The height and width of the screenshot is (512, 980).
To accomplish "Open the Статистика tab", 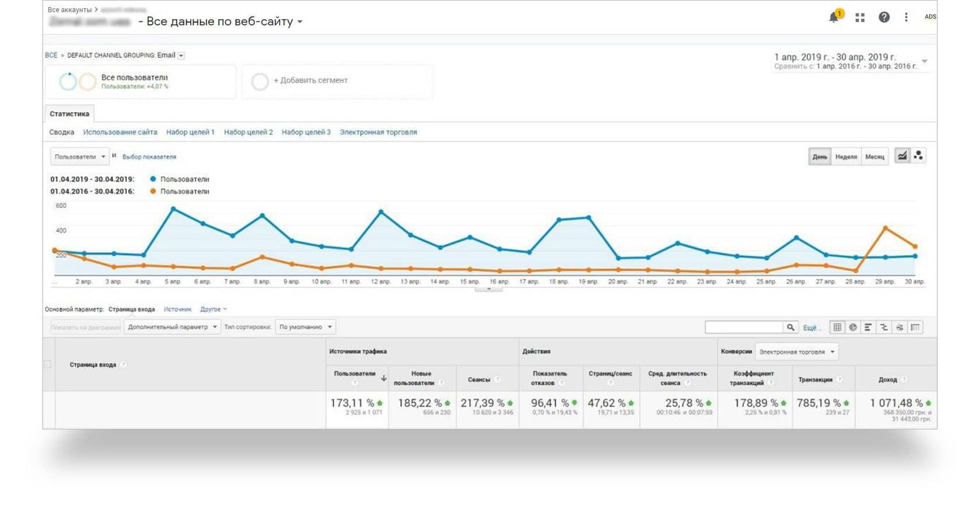I will (x=69, y=114).
